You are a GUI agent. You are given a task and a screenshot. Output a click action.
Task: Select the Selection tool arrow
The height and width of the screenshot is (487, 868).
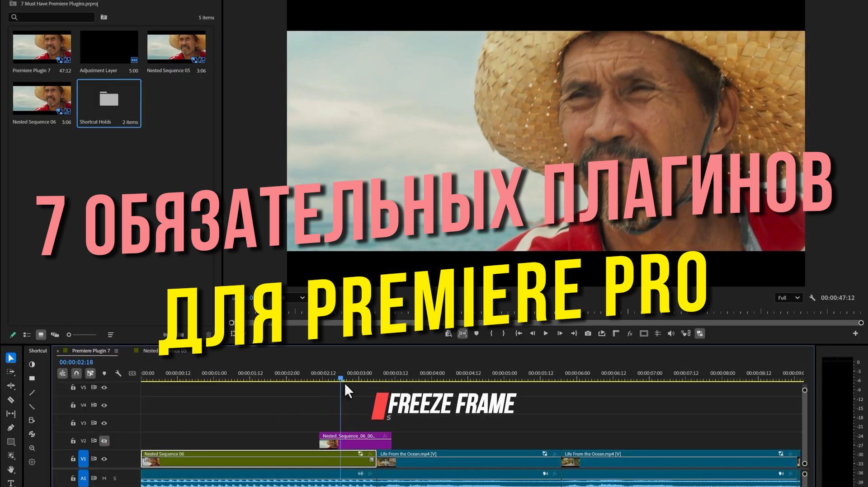pos(11,358)
